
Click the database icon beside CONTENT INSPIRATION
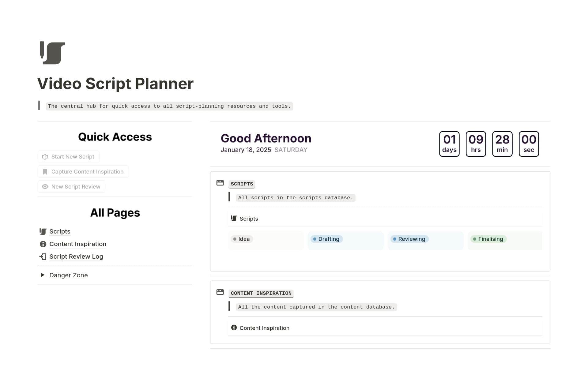pyautogui.click(x=220, y=292)
